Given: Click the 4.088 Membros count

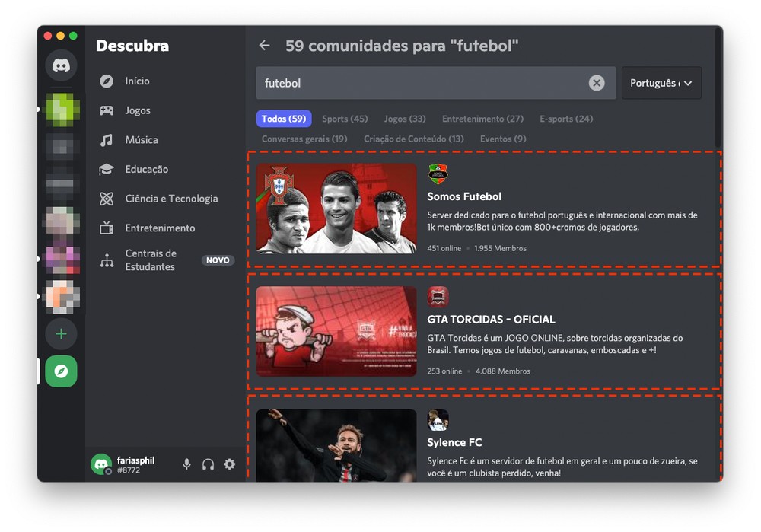Looking at the screenshot, I should click(503, 371).
